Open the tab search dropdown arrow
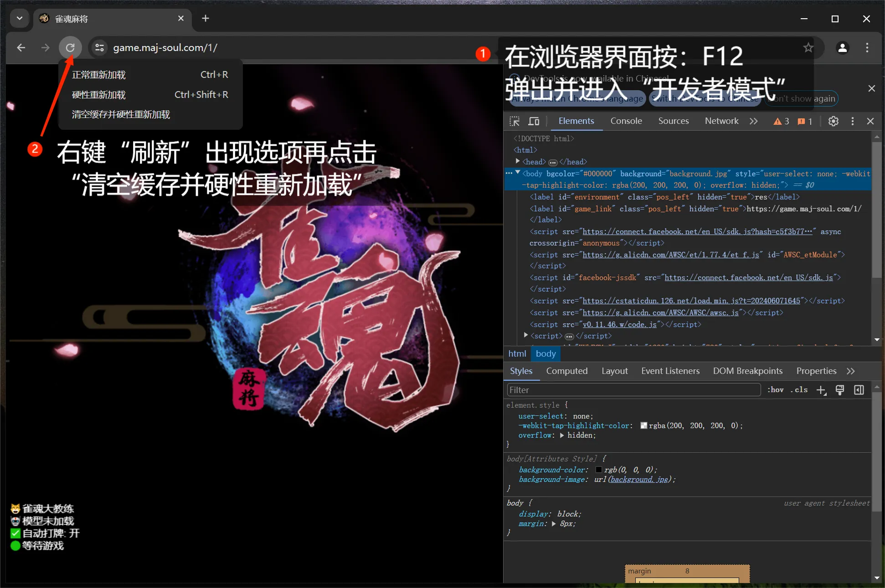Image resolution: width=885 pixels, height=588 pixels. 19,18
